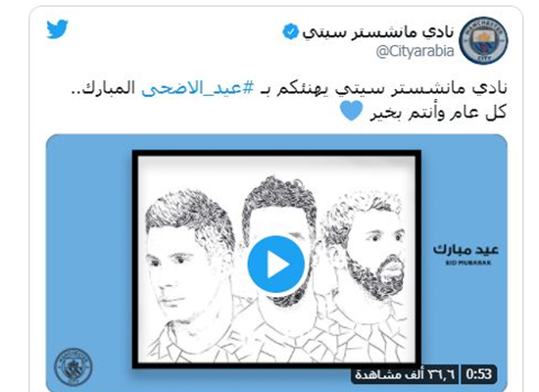The image size is (539, 392).
Task: Open the @Cityarabia handle link
Action: tap(415, 52)
